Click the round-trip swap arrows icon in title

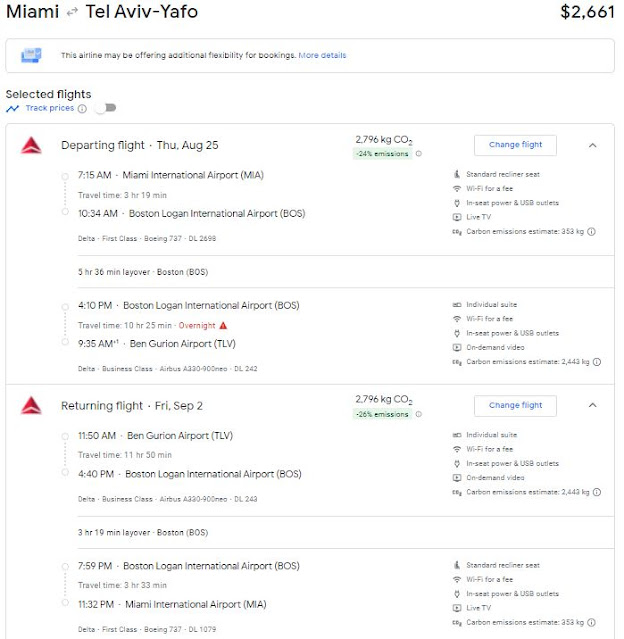[x=72, y=12]
